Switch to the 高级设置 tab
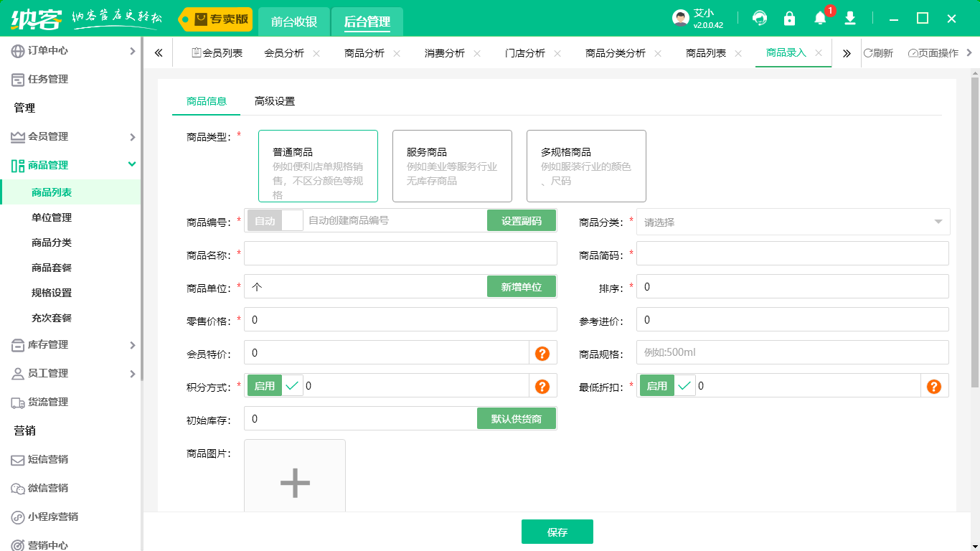This screenshot has height=551, width=980. 275,101
